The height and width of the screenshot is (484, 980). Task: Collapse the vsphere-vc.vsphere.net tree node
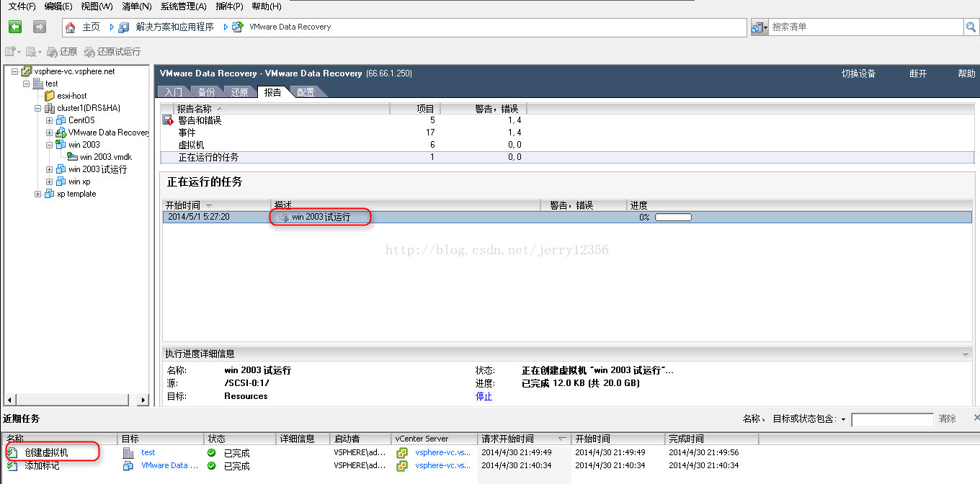(15, 71)
